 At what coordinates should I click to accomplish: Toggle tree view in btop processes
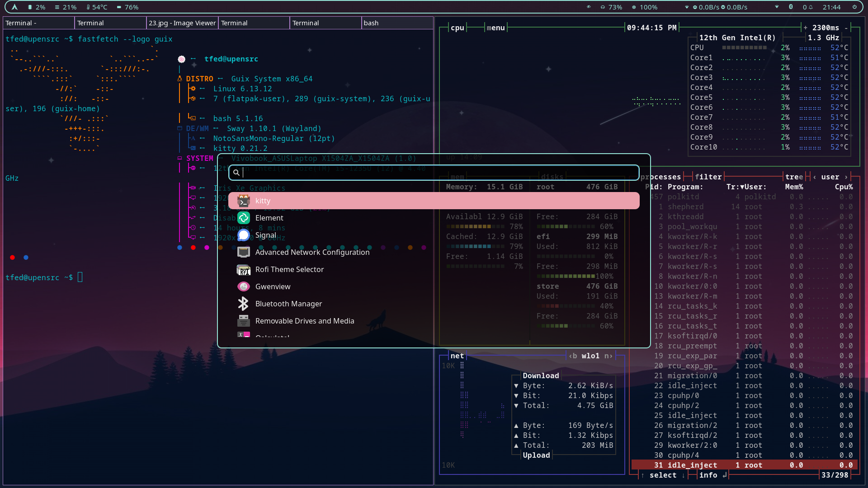(x=794, y=177)
